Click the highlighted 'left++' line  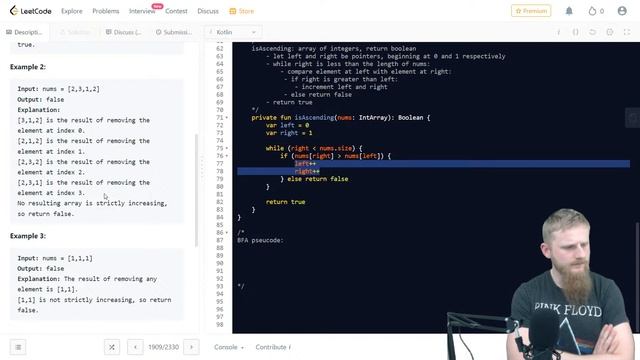pyautogui.click(x=305, y=164)
